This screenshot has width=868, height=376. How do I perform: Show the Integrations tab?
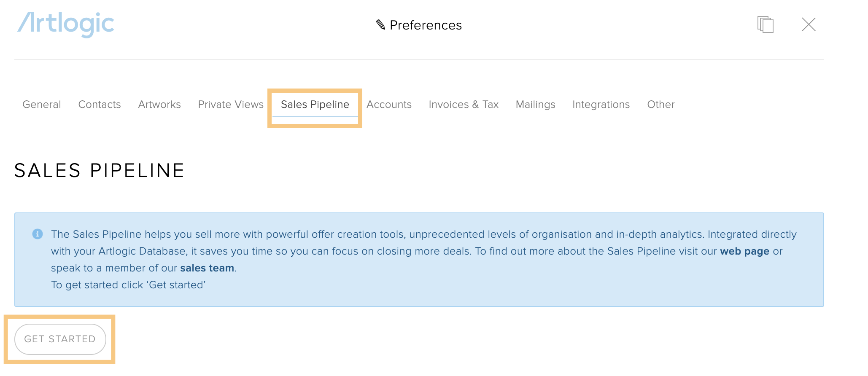point(601,105)
